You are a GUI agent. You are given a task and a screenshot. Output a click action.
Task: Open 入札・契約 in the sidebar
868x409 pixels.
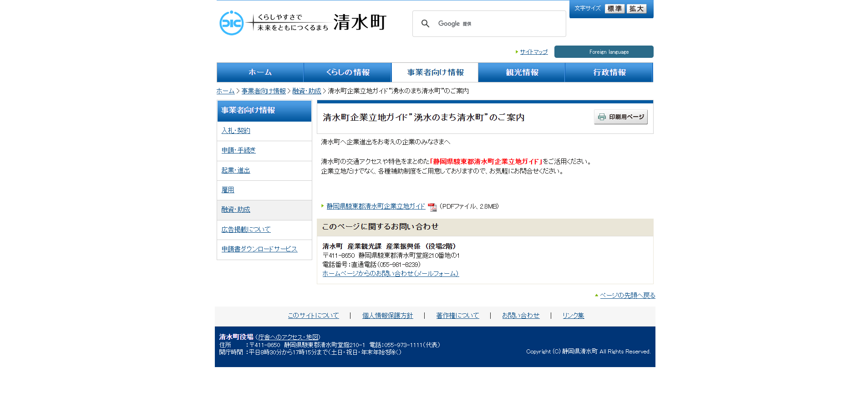(x=236, y=131)
